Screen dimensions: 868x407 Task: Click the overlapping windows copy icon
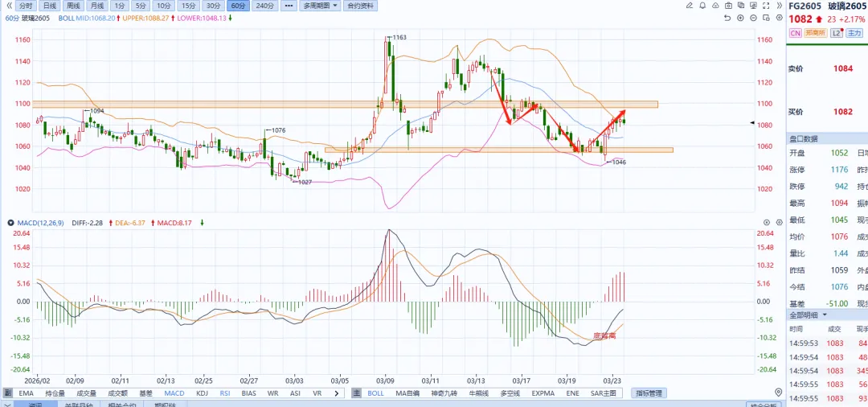pos(742,6)
